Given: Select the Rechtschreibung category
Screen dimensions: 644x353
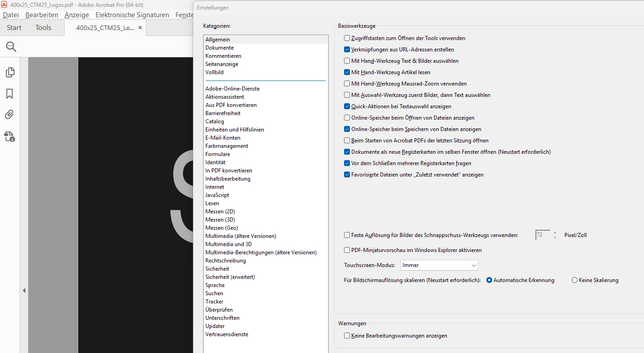Looking at the screenshot, I should coord(266,261).
